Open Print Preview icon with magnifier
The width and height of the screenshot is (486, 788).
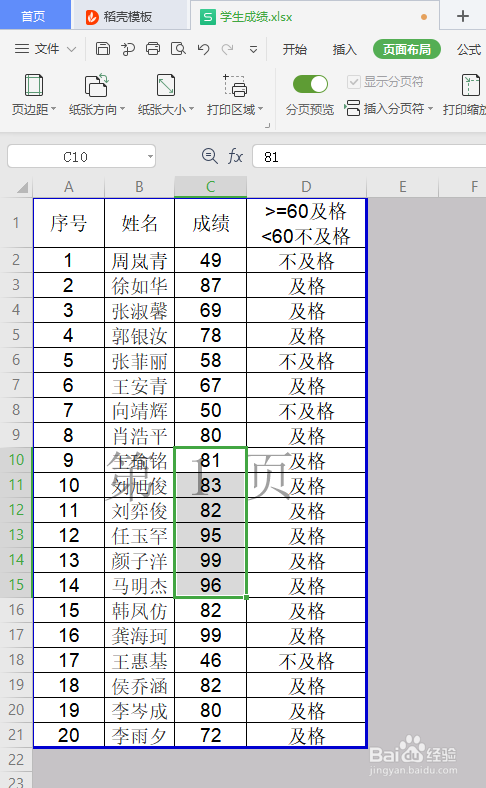pyautogui.click(x=178, y=49)
